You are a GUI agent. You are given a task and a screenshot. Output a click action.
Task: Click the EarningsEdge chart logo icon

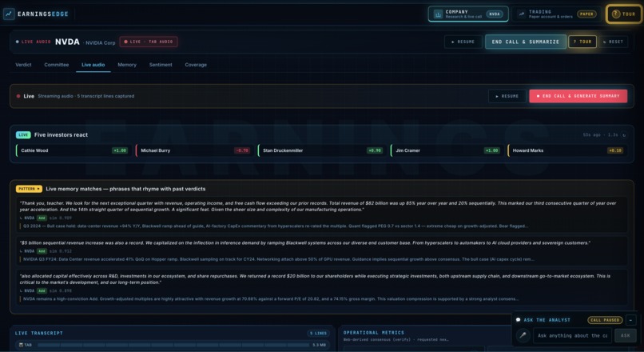[9, 14]
